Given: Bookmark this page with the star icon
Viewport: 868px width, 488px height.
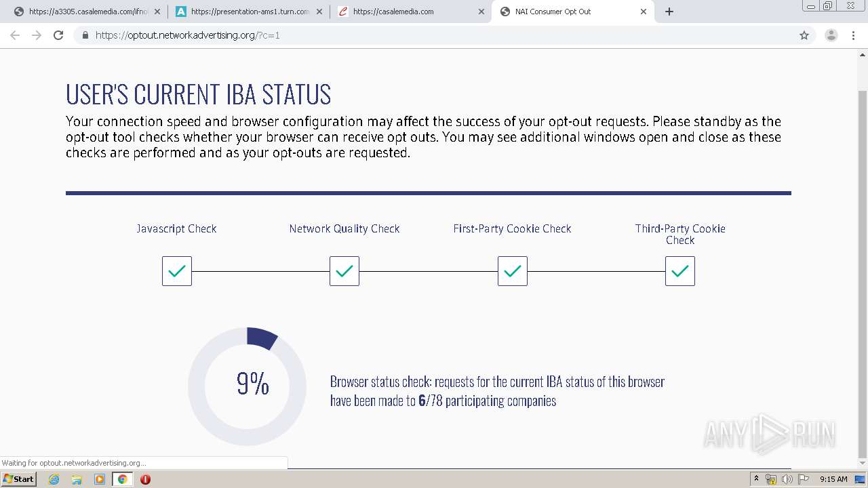Looking at the screenshot, I should click(x=804, y=35).
